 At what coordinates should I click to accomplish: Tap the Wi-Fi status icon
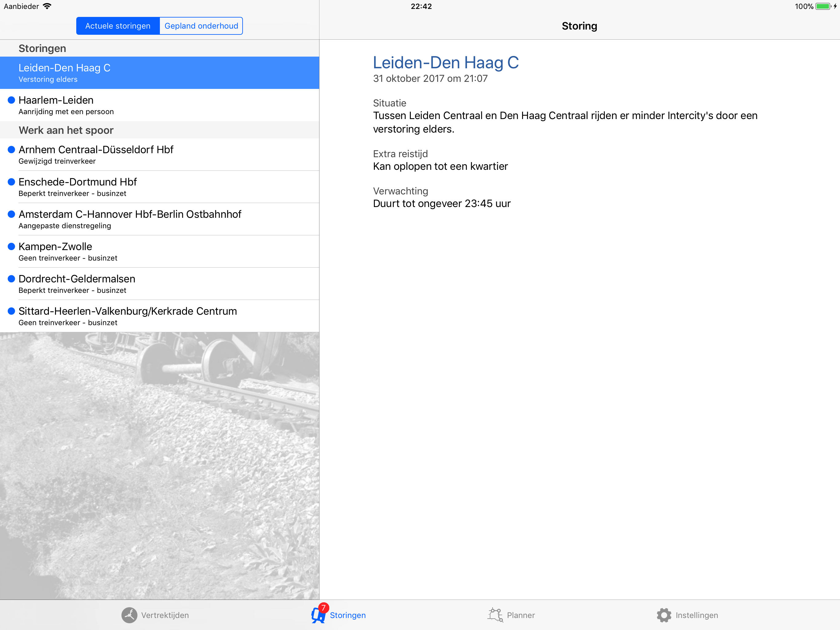[47, 6]
